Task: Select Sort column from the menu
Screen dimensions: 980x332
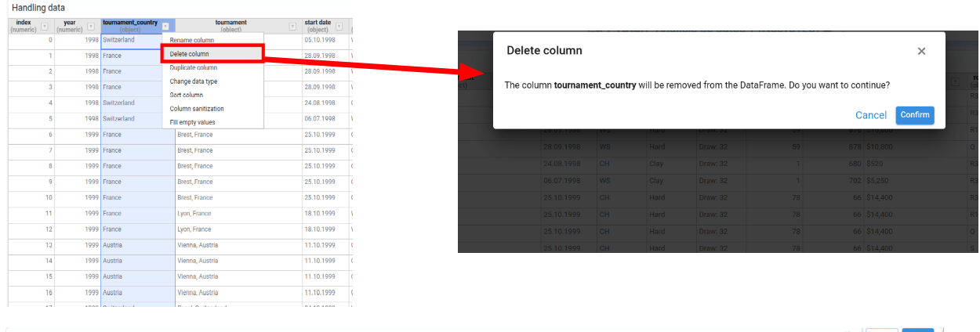Action: coord(187,95)
